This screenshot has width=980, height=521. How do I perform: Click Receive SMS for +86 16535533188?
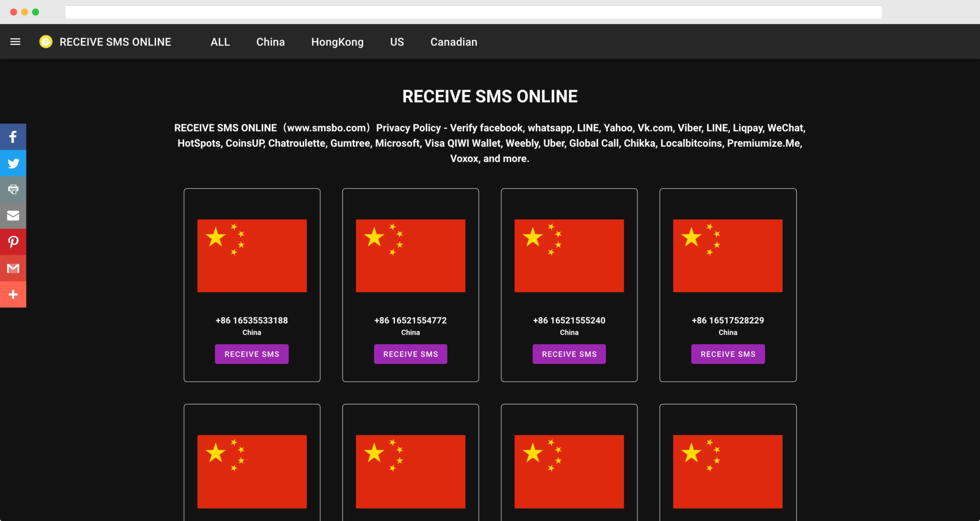pos(252,354)
